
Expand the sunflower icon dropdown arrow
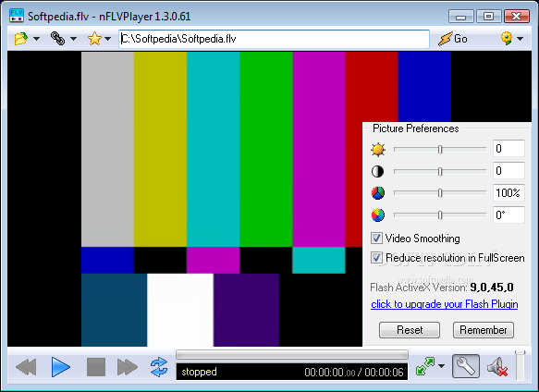pyautogui.click(x=521, y=39)
